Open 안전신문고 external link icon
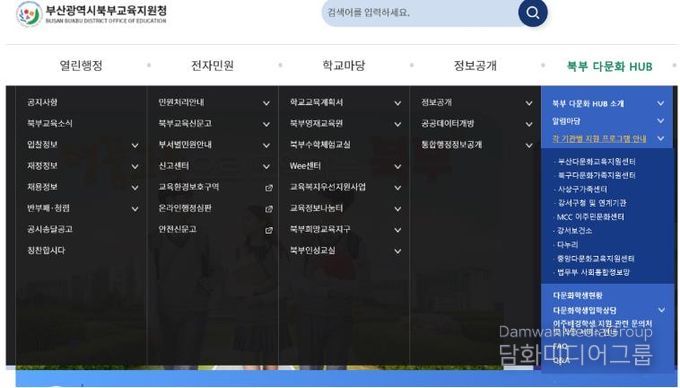Screen dimensions: 680x388 point(269,230)
